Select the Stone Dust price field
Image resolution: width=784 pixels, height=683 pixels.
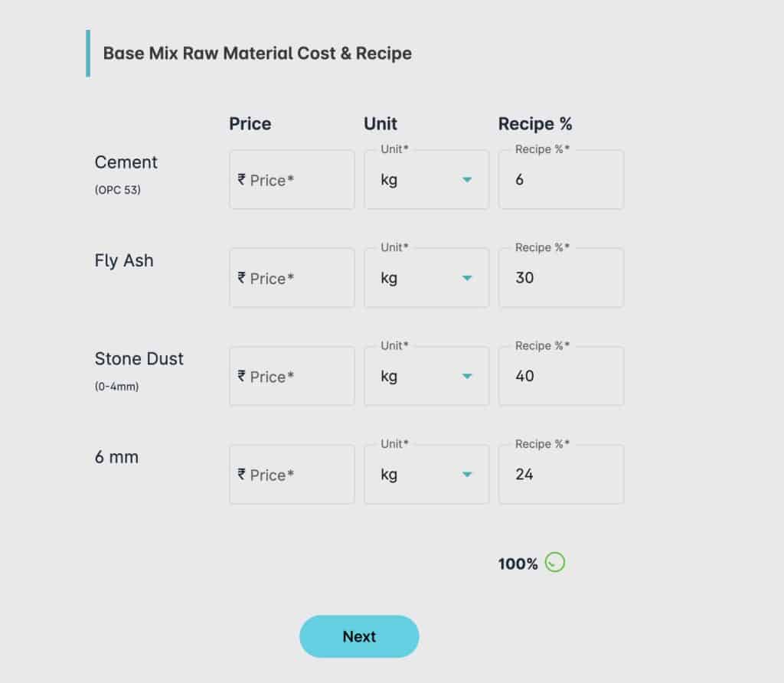click(292, 376)
